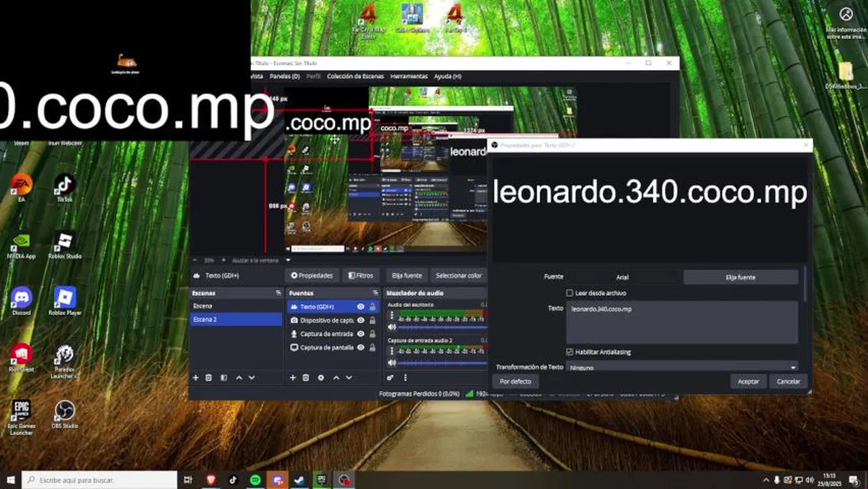This screenshot has height=489, width=868.
Task: Select Escena in the scenes list
Action: pos(236,306)
